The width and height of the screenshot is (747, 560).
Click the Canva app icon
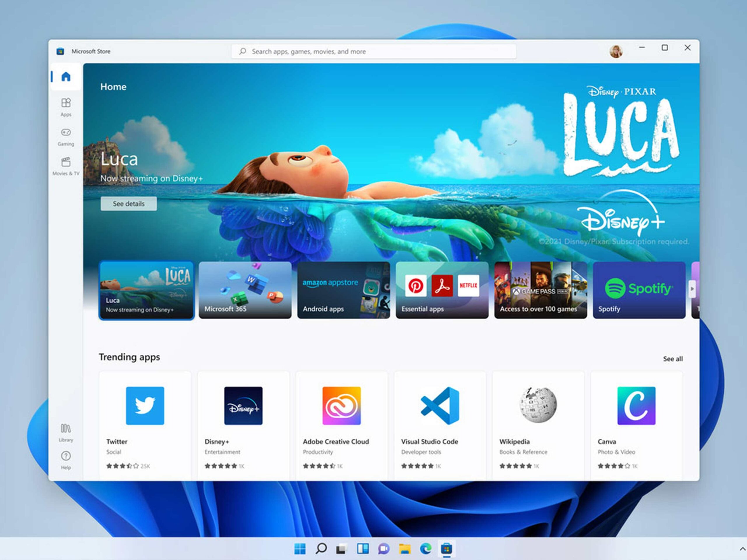click(636, 405)
